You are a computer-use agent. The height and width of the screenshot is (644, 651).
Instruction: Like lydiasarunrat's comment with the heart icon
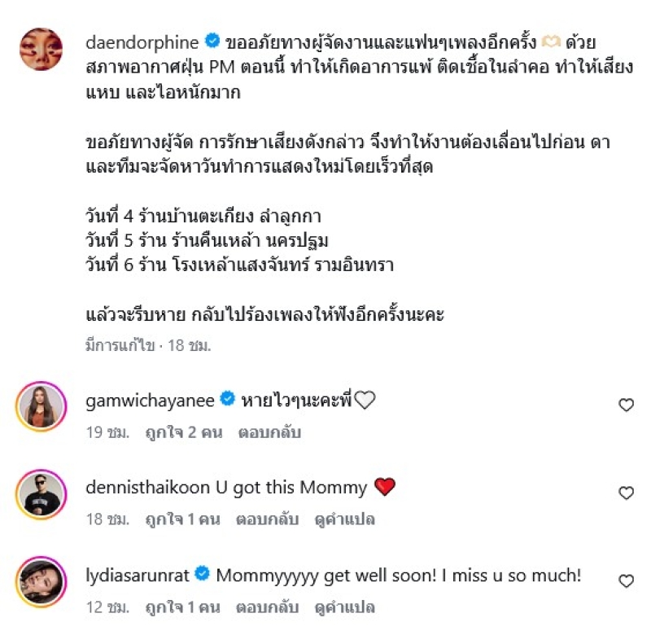(x=626, y=580)
